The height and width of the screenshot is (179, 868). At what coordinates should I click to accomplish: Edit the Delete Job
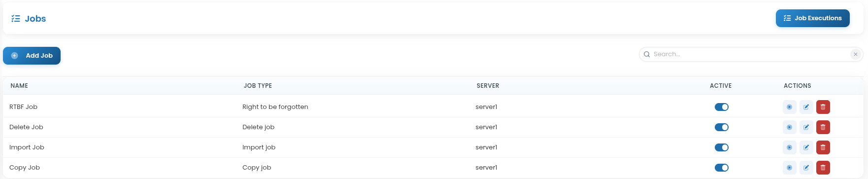click(x=806, y=127)
